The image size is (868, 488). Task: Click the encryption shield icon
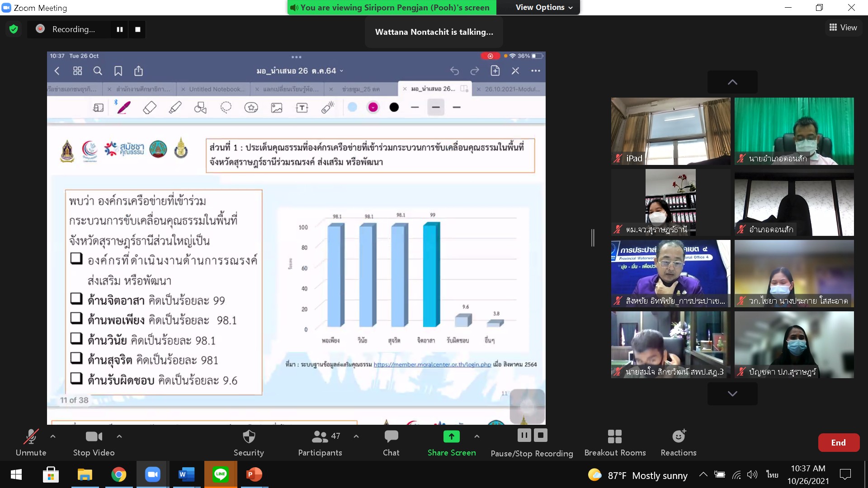pyautogui.click(x=14, y=29)
